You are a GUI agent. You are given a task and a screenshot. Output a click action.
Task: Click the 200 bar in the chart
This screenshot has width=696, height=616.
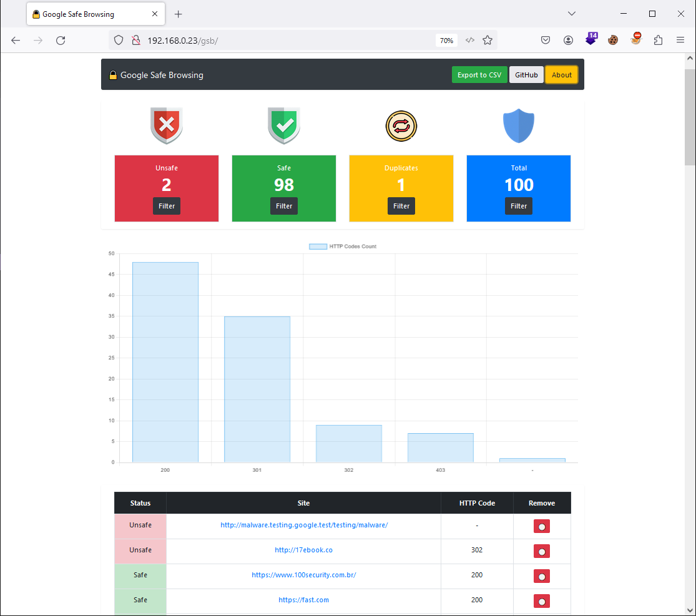coord(165,362)
